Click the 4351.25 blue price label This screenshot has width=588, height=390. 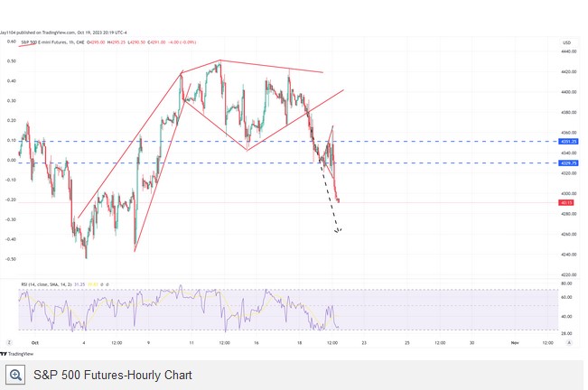[568, 142]
